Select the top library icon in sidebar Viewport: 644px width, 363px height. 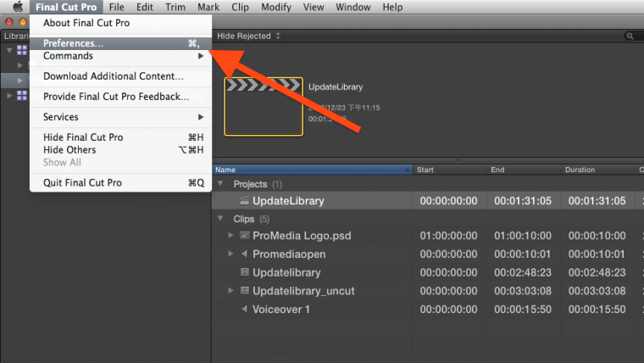[x=22, y=50]
